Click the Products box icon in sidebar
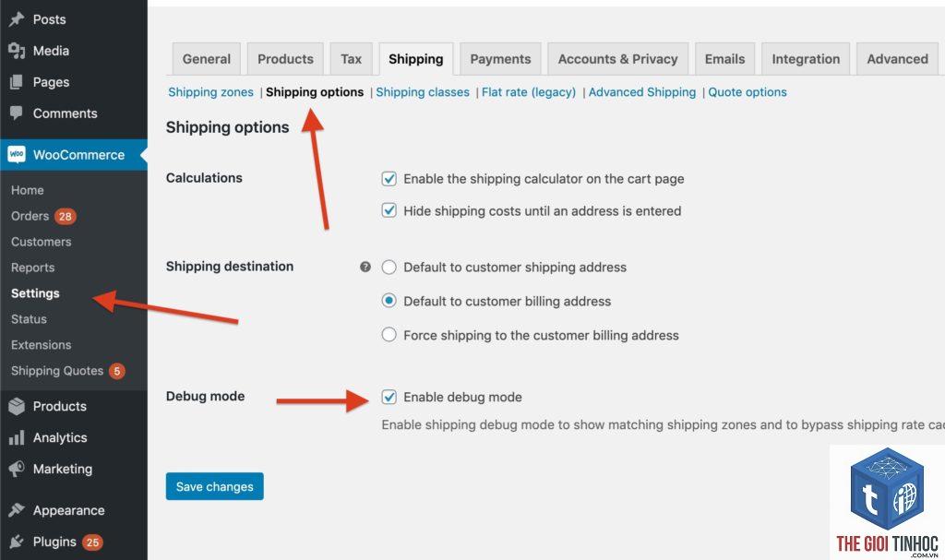Viewport: 945px width, 560px height. (x=17, y=406)
